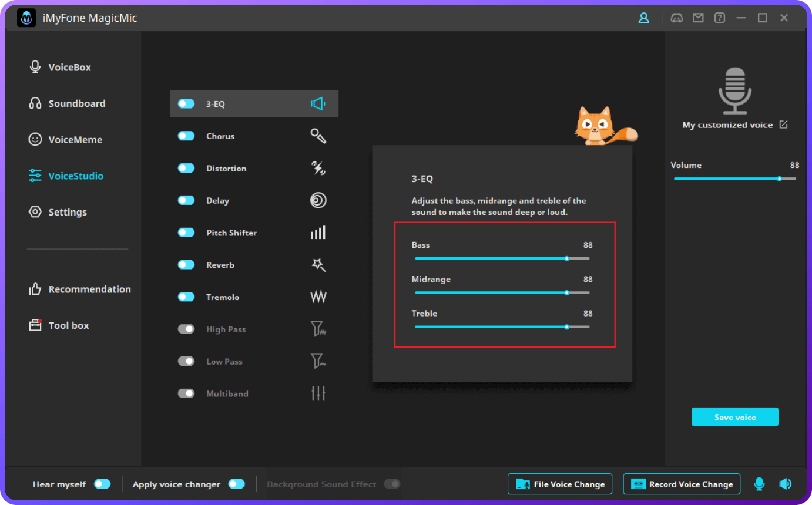Enable the High Pass effect toggle
812x505 pixels.
click(x=186, y=329)
